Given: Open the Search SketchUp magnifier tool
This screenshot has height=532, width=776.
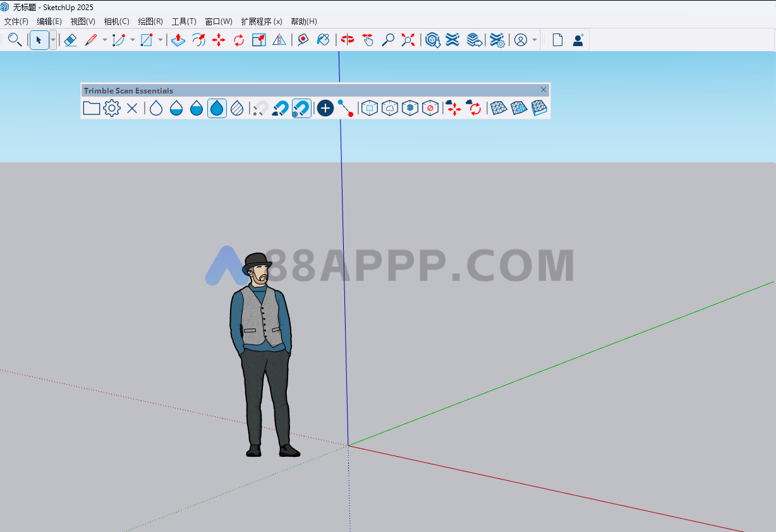Looking at the screenshot, I should click(x=15, y=40).
